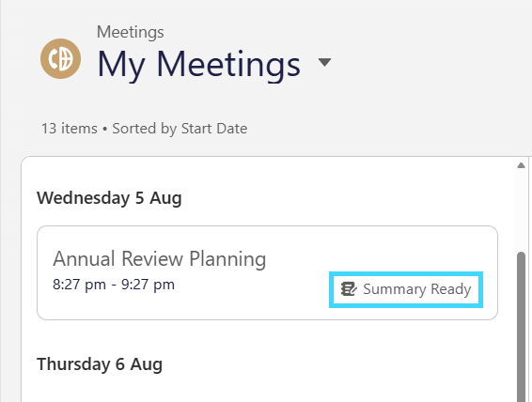The image size is (532, 402).
Task: Click the 9:27 pm end time
Action: [x=148, y=285]
